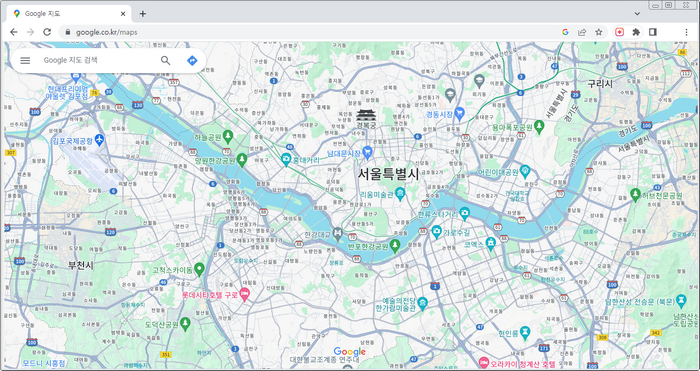This screenshot has width=700, height=371.
Task: Reload the page with the refresh icon
Action: [x=47, y=32]
